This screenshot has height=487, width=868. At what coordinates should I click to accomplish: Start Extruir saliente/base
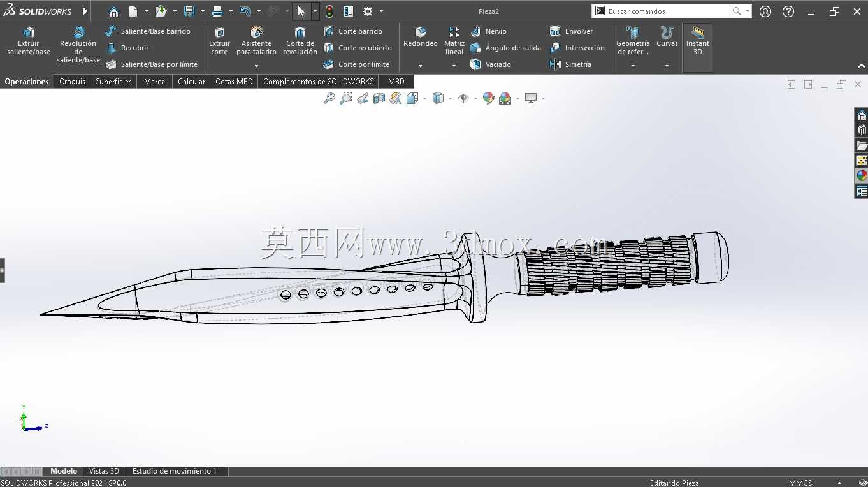(x=29, y=41)
